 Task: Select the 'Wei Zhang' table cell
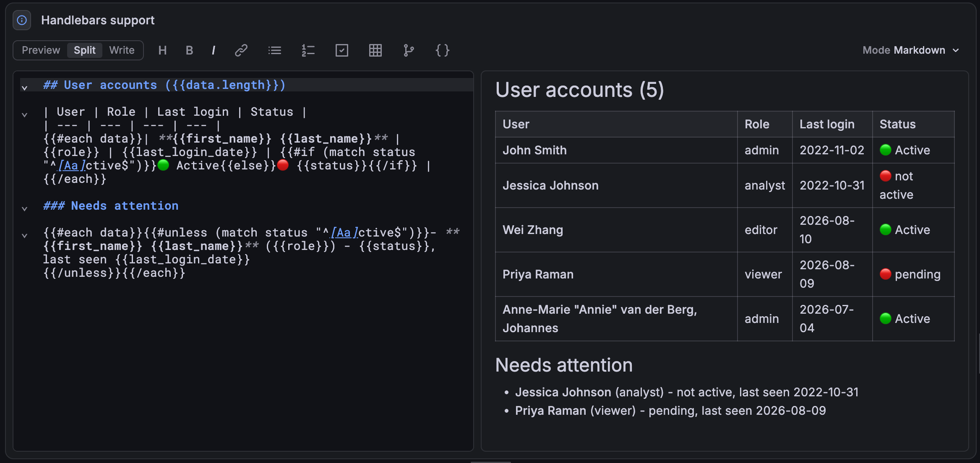click(x=616, y=230)
